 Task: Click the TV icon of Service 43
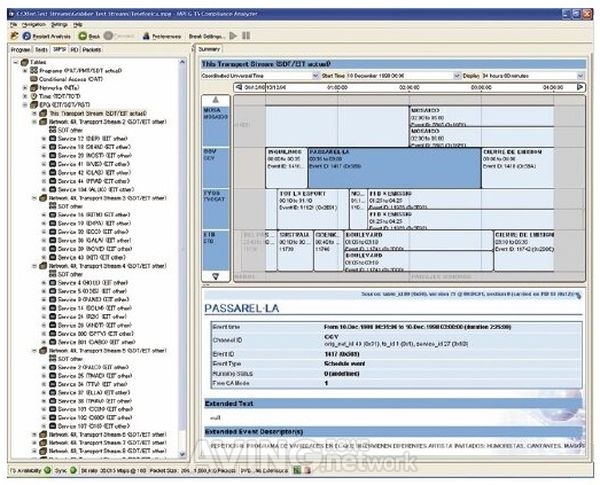pyautogui.click(x=53, y=257)
